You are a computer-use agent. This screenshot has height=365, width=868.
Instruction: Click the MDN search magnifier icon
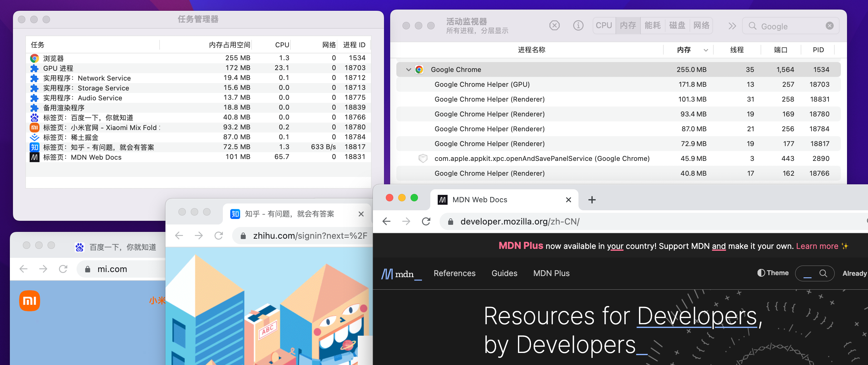pos(823,273)
